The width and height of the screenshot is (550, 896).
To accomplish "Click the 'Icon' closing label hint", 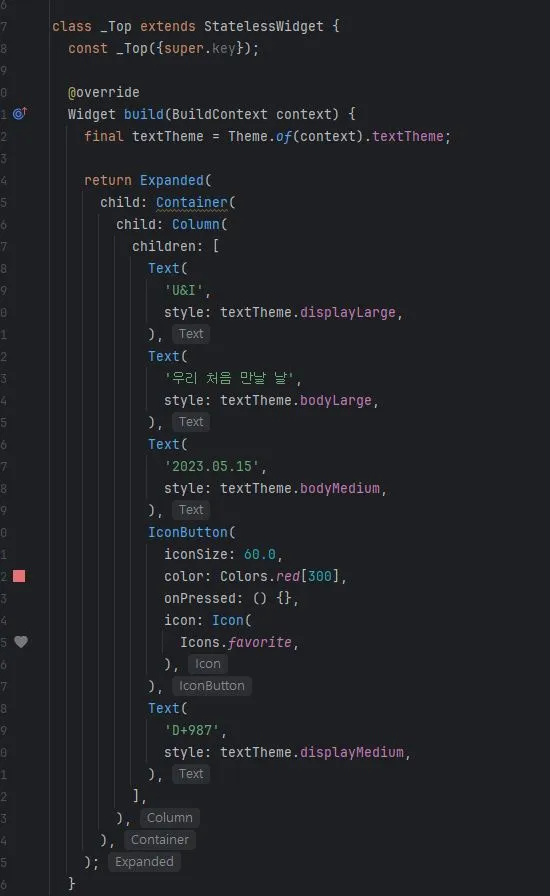I will point(208,664).
